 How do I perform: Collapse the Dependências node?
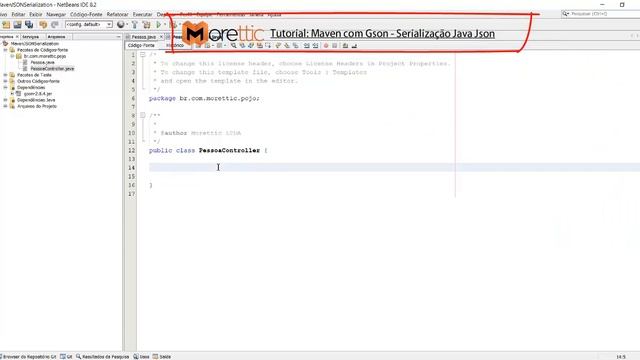[x=5, y=87]
